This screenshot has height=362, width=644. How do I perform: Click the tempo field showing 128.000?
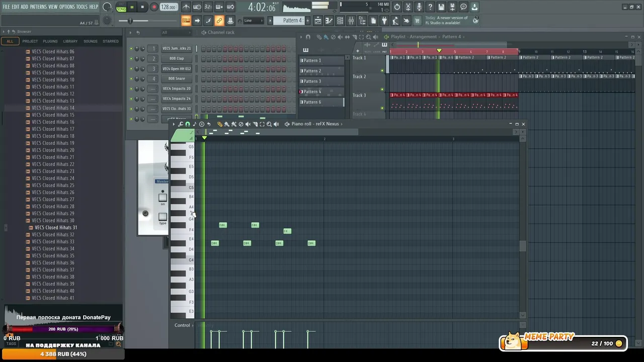169,8
